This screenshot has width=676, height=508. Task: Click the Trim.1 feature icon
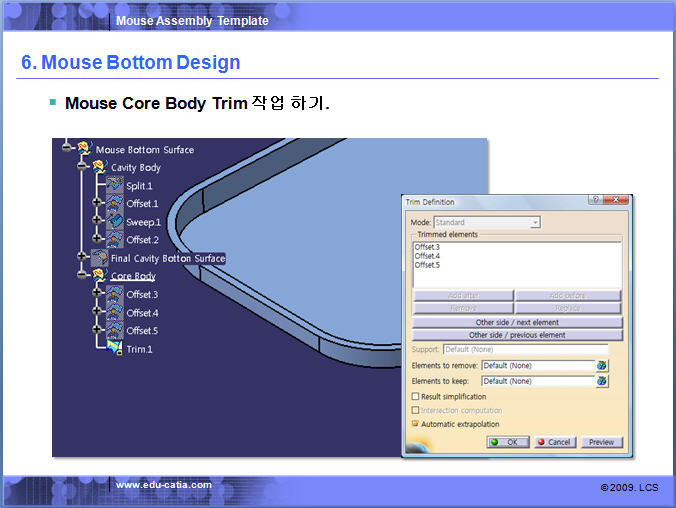(114, 348)
